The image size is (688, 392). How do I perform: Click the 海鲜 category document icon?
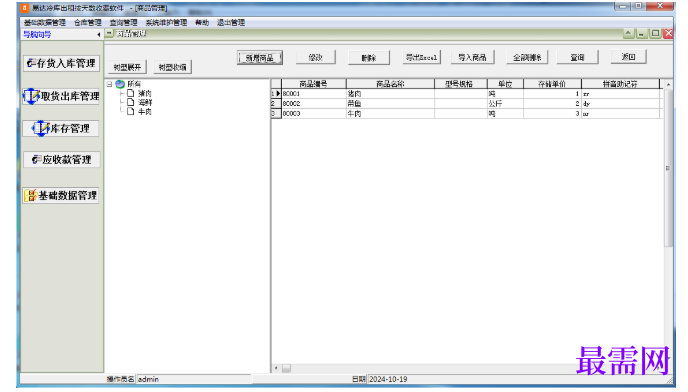pos(130,102)
